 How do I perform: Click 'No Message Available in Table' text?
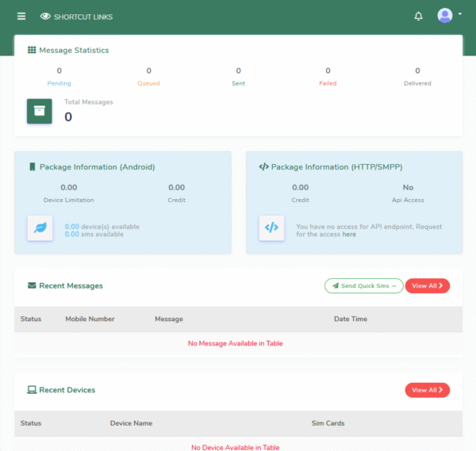[x=236, y=343]
